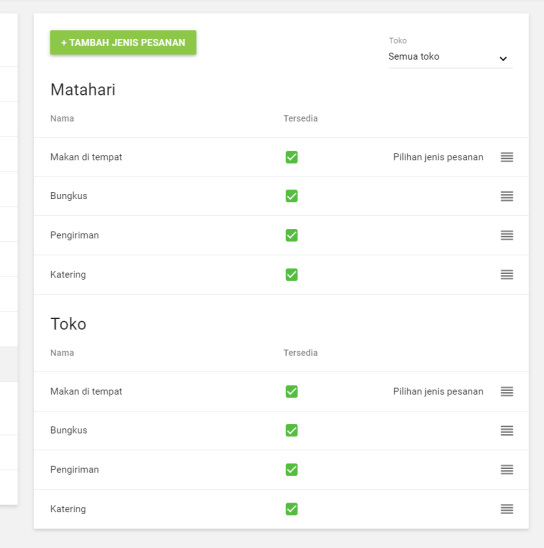Uncheck Tersedia for Matahari Katering

[292, 275]
